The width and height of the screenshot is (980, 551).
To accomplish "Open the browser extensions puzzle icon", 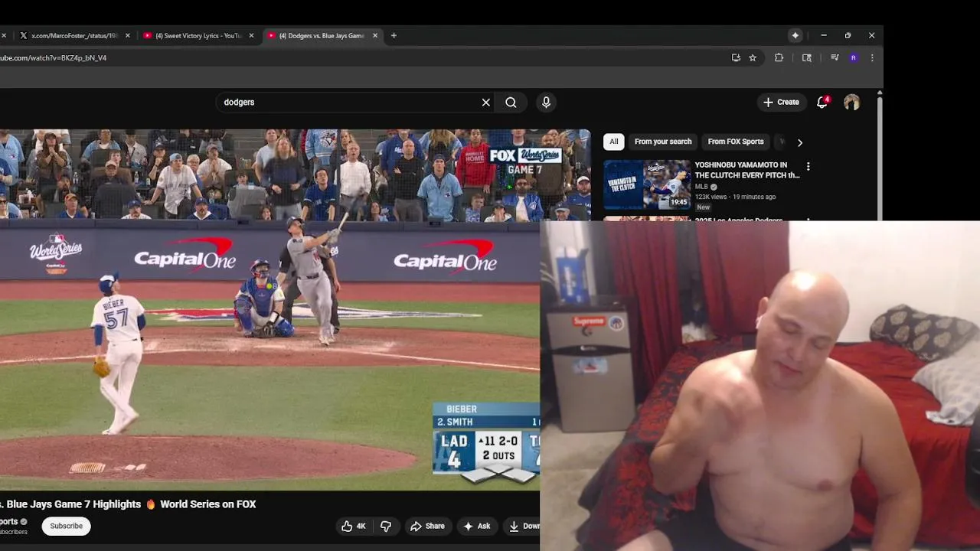I will point(779,57).
